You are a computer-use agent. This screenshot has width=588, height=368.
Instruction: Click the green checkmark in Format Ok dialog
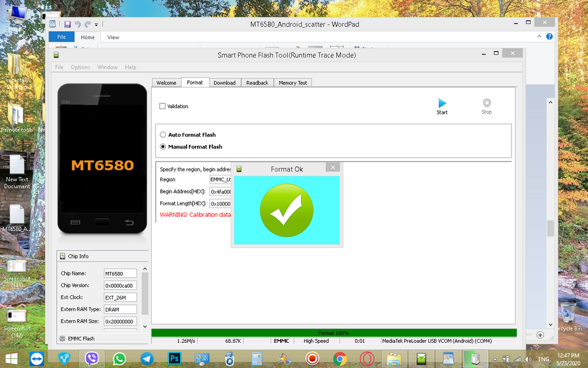pyautogui.click(x=287, y=210)
